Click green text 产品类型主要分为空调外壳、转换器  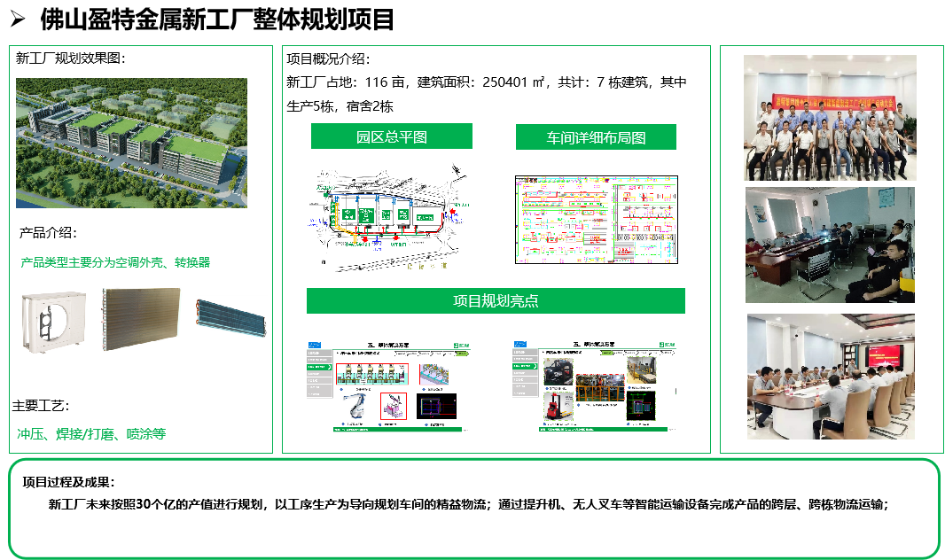click(x=115, y=262)
